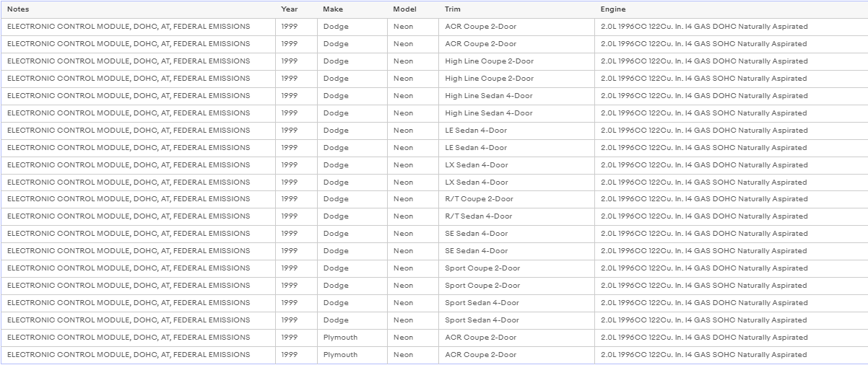This screenshot has height=365, width=868.
Task: Select Plymouth make cell in the DOHC row
Action: (352, 338)
